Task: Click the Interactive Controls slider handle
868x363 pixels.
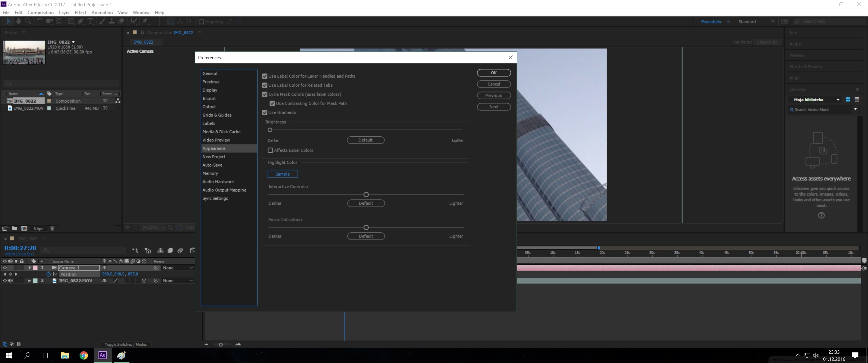Action: pyautogui.click(x=366, y=195)
